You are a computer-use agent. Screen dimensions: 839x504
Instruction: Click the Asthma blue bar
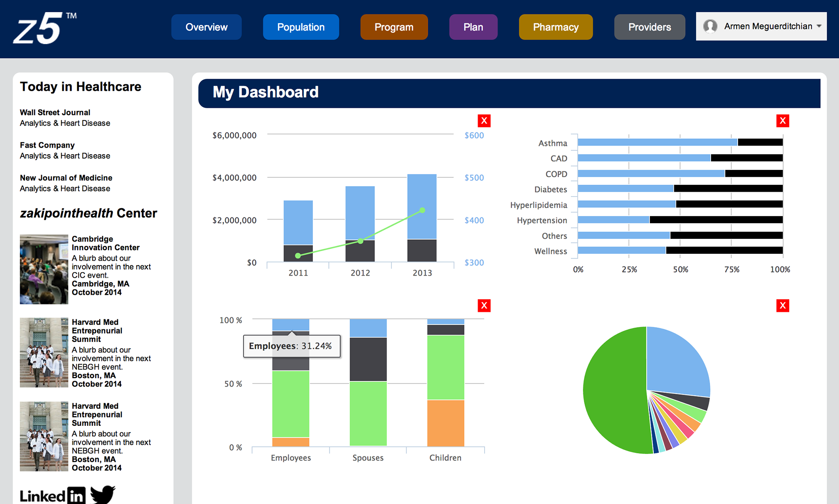pos(655,142)
